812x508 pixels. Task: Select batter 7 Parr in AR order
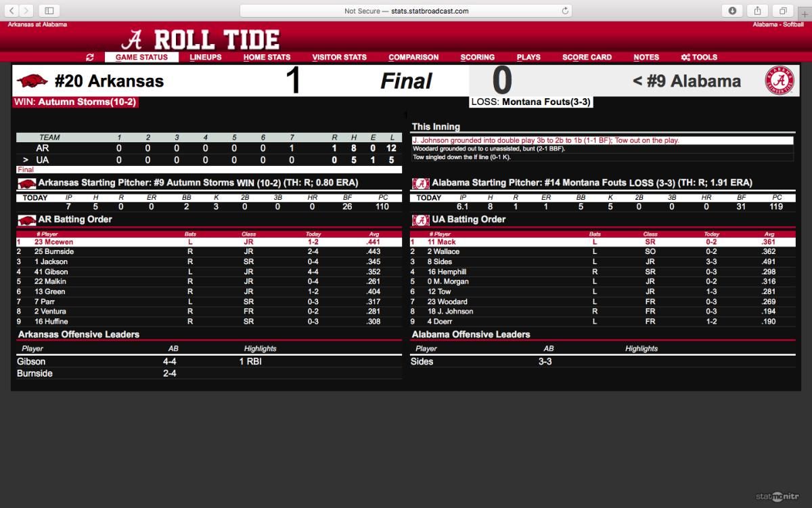pyautogui.click(x=209, y=301)
